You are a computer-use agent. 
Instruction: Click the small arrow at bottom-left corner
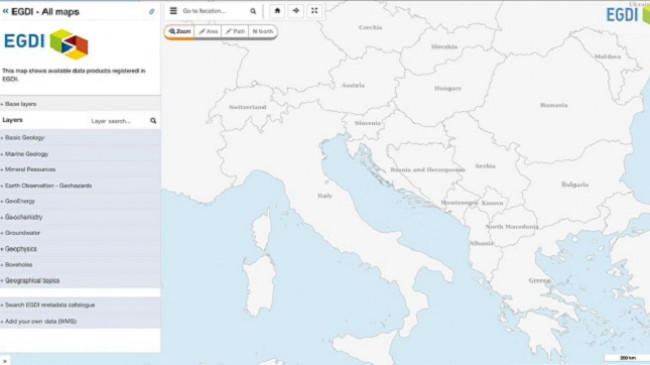(5, 361)
